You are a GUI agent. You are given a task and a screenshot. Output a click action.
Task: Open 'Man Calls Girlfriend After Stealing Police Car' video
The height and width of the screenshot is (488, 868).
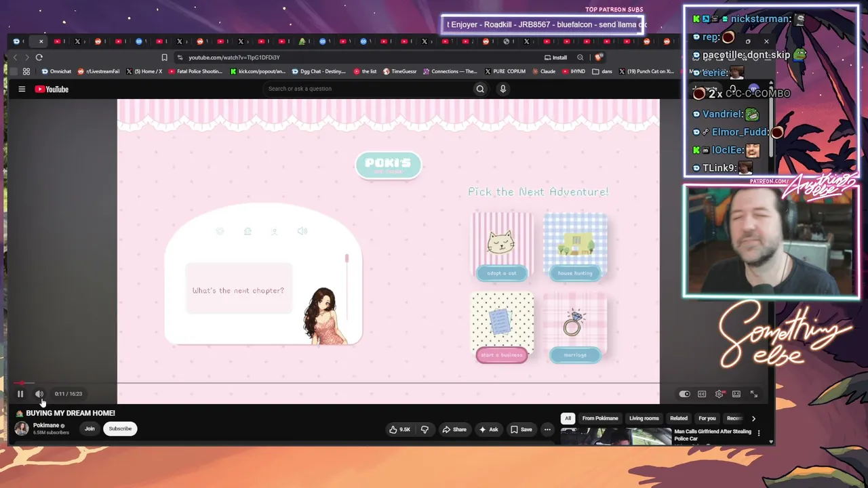pyautogui.click(x=713, y=435)
